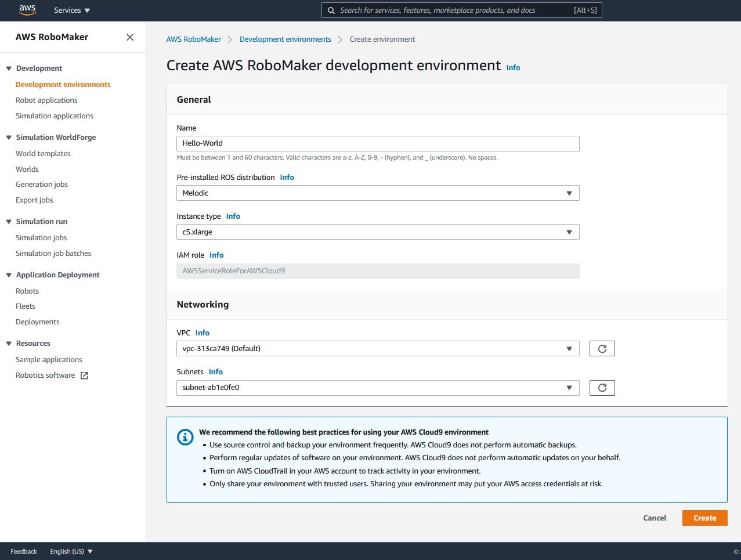This screenshot has height=560, width=741.
Task: Open the English (US) language selector
Action: [x=71, y=551]
